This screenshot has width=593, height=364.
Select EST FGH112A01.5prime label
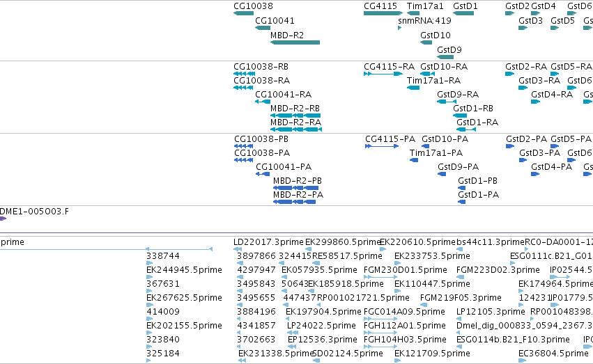[x=405, y=326]
